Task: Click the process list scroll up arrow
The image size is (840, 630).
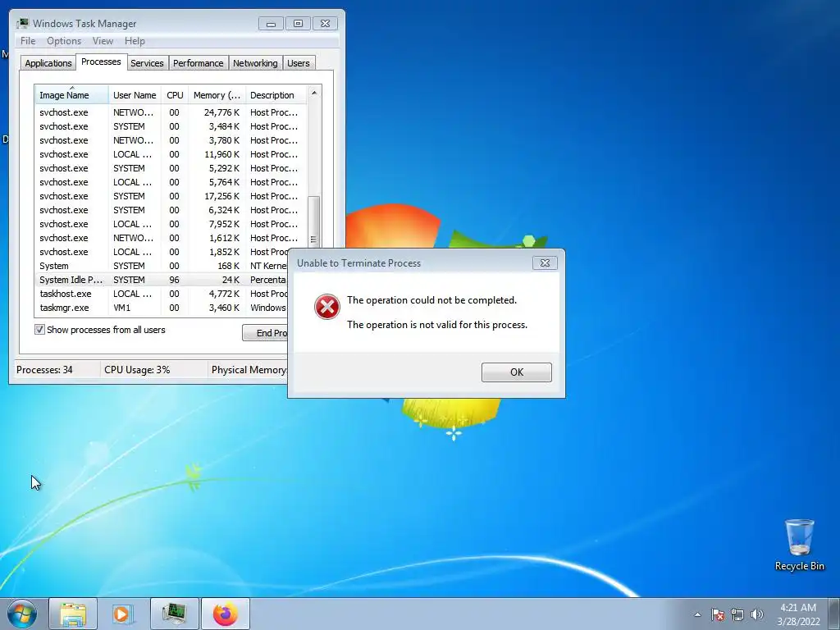Action: point(314,93)
